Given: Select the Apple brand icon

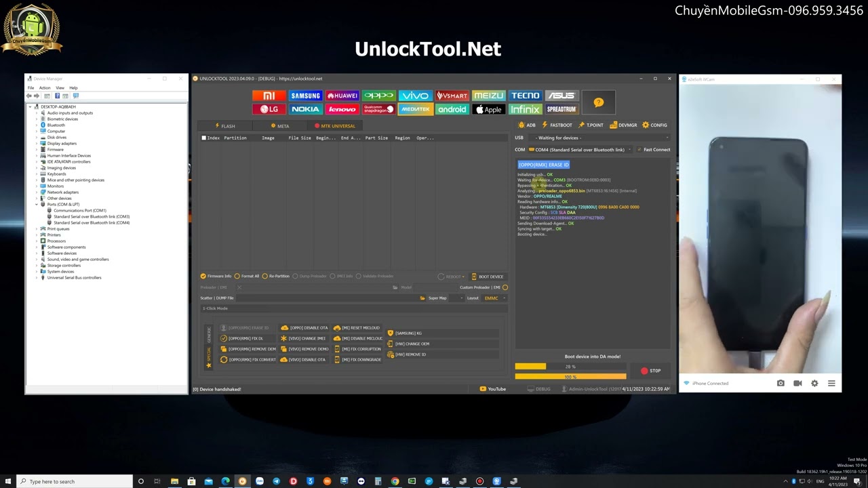Looking at the screenshot, I should [x=488, y=109].
